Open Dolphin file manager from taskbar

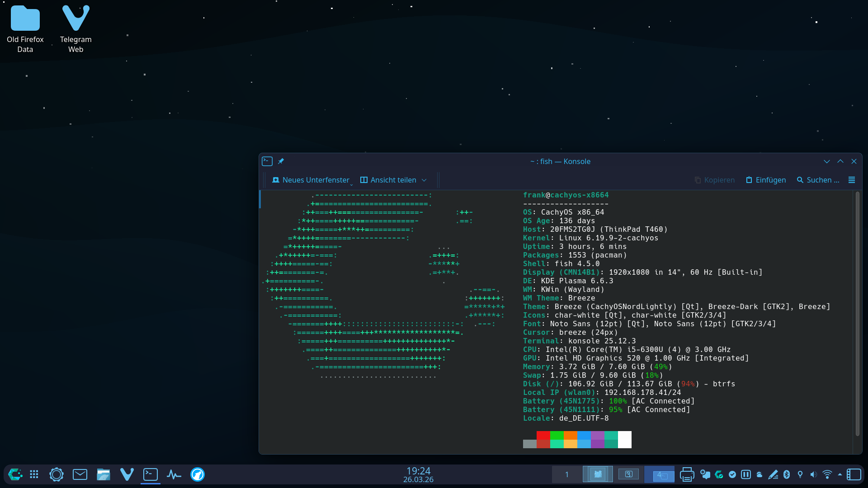tap(104, 474)
